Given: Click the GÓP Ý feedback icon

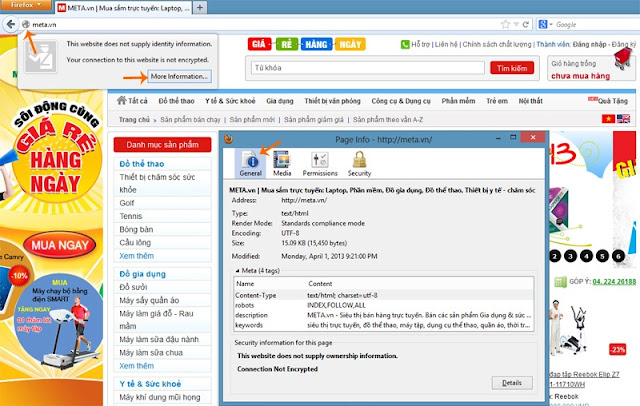Looking at the screenshot, I should 560,282.
